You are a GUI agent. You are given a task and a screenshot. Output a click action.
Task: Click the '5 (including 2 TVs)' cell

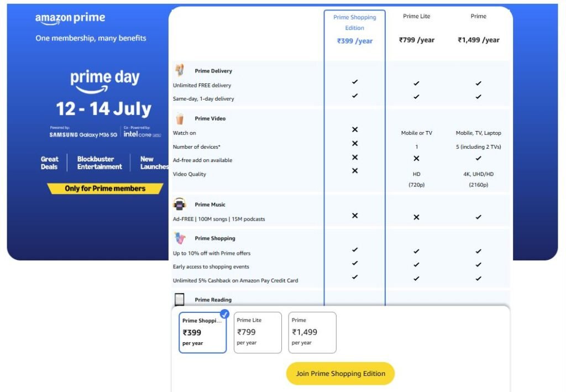(478, 147)
